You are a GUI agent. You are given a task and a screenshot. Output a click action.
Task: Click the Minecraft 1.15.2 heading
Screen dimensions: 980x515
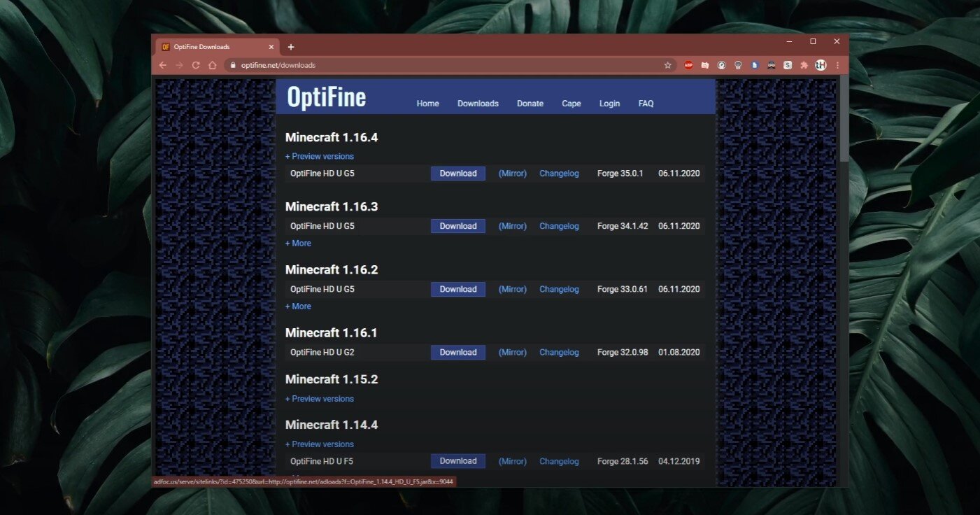[x=332, y=379]
